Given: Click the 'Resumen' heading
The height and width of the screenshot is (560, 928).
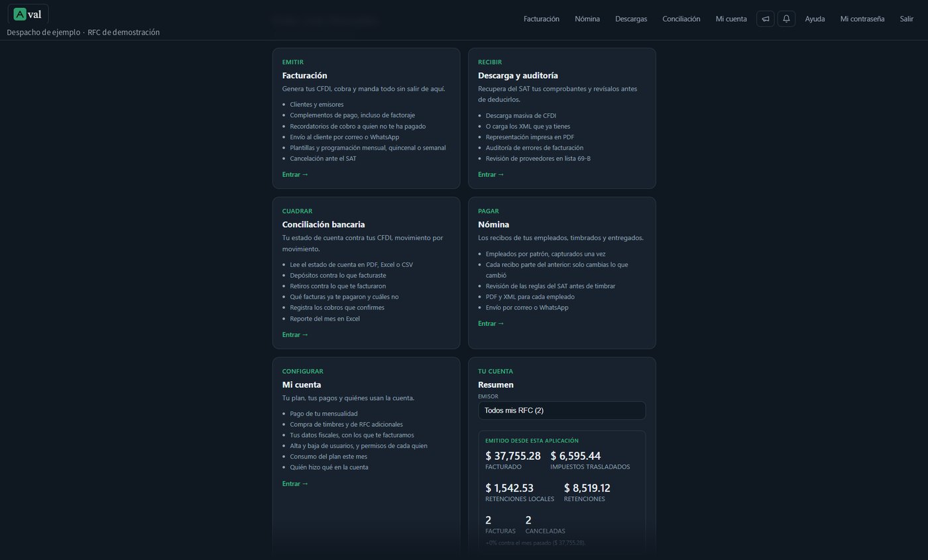Looking at the screenshot, I should pos(496,384).
